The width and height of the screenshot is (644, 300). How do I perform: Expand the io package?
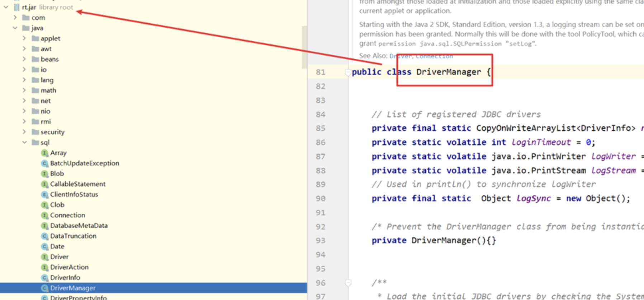coord(24,69)
